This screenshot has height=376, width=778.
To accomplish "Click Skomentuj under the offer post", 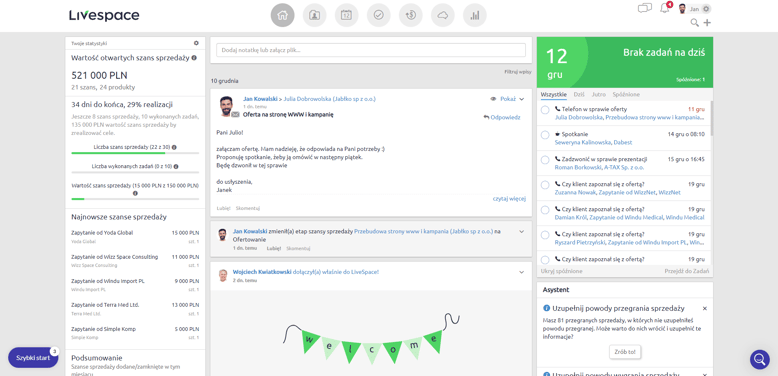I will click(x=248, y=208).
